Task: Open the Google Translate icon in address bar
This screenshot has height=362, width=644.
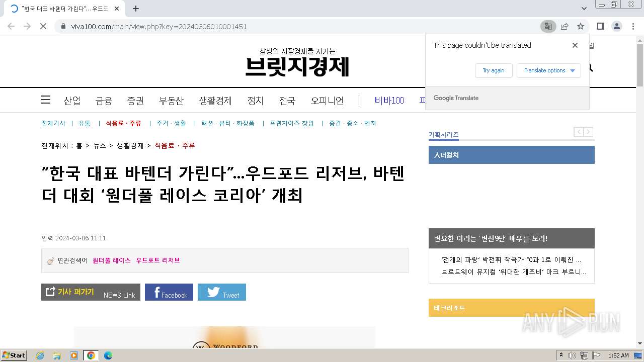Action: (x=548, y=26)
